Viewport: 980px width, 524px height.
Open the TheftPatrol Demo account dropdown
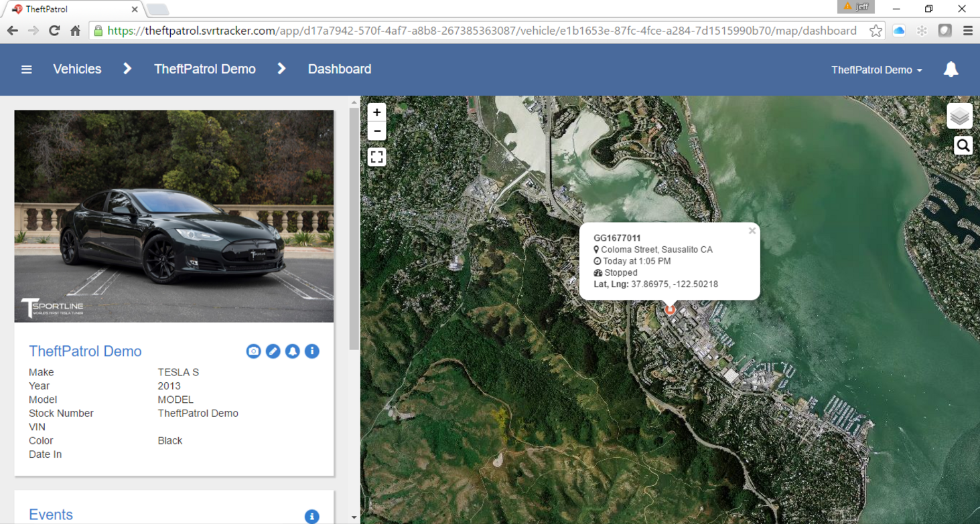876,70
